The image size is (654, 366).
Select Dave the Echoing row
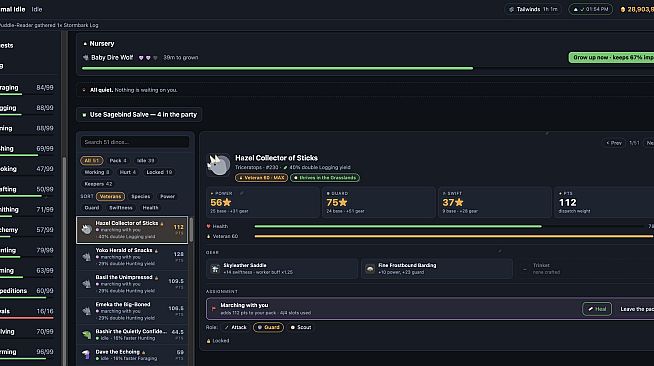pos(132,355)
